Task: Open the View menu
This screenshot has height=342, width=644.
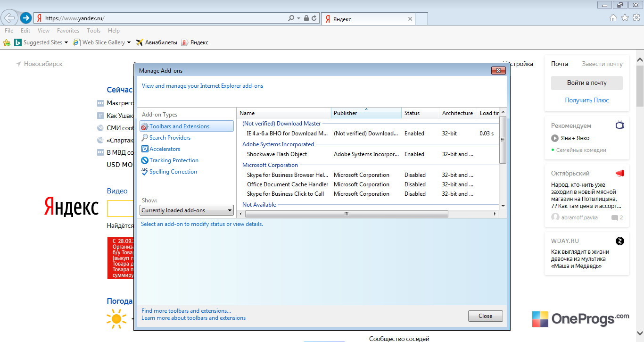Action: point(43,31)
